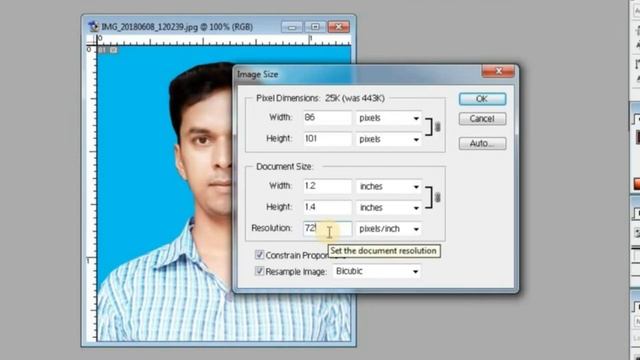Image resolution: width=640 pixels, height=360 pixels.
Task: Open the Auto resolution button
Action: pyautogui.click(x=482, y=143)
